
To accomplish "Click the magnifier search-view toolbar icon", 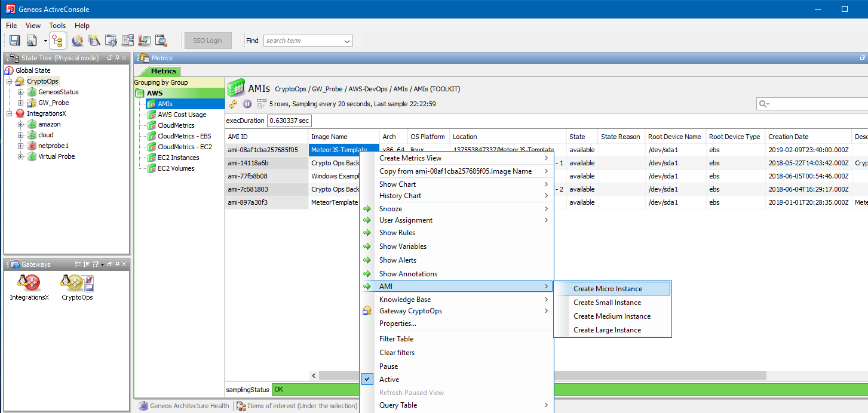I will [x=161, y=41].
